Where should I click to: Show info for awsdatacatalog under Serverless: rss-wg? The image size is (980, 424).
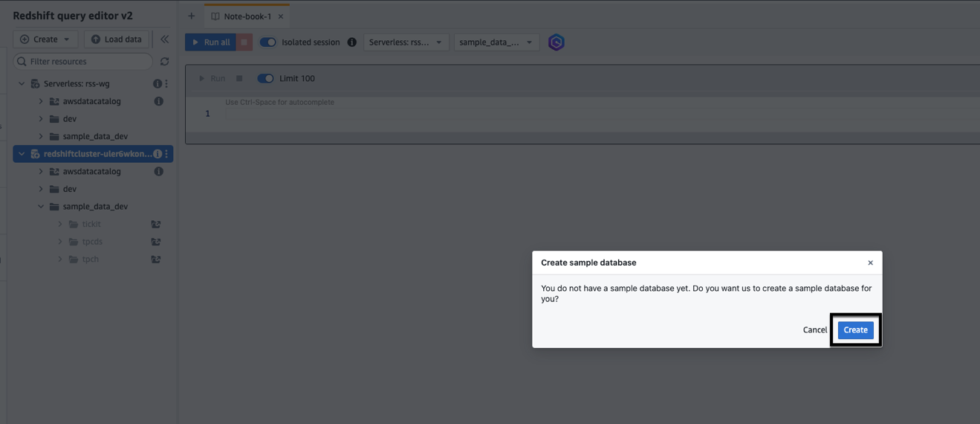(158, 101)
